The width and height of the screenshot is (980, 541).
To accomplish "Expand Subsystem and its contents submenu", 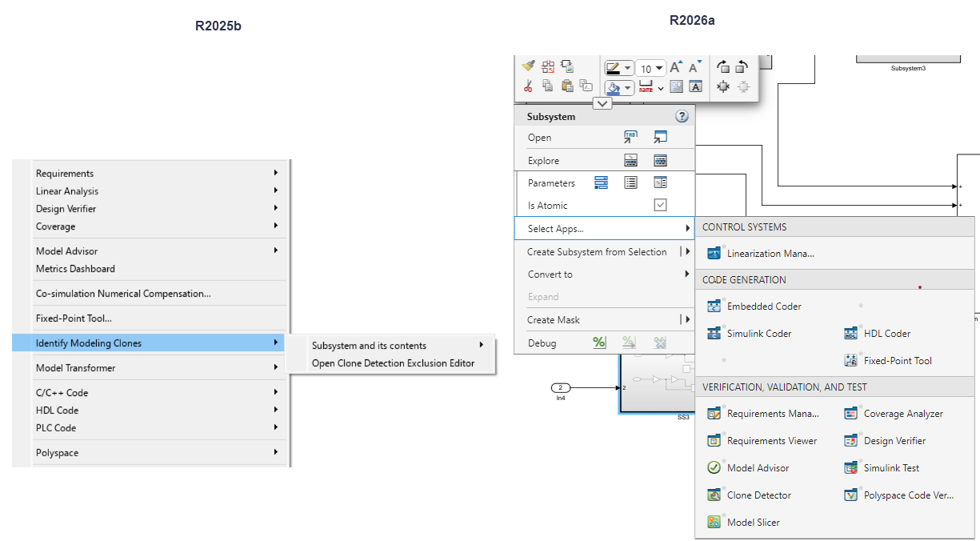I will tap(399, 346).
